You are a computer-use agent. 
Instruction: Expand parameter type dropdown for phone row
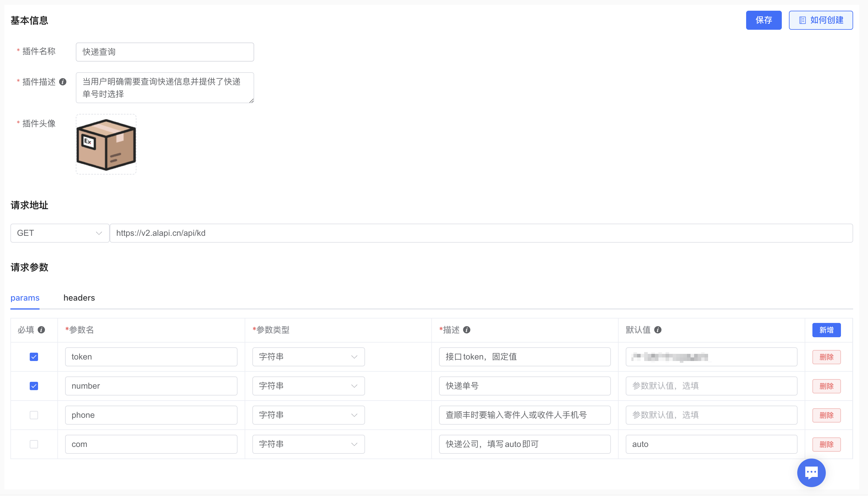click(308, 415)
